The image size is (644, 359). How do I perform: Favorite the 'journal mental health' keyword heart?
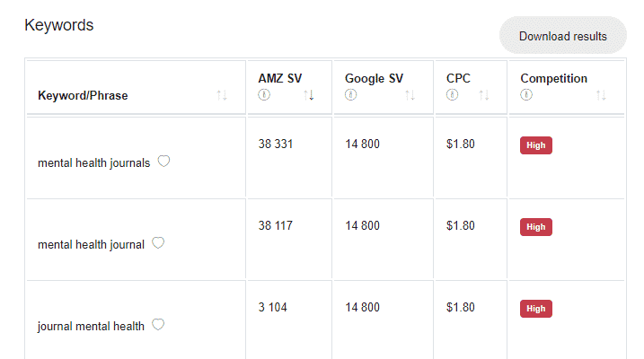(158, 325)
